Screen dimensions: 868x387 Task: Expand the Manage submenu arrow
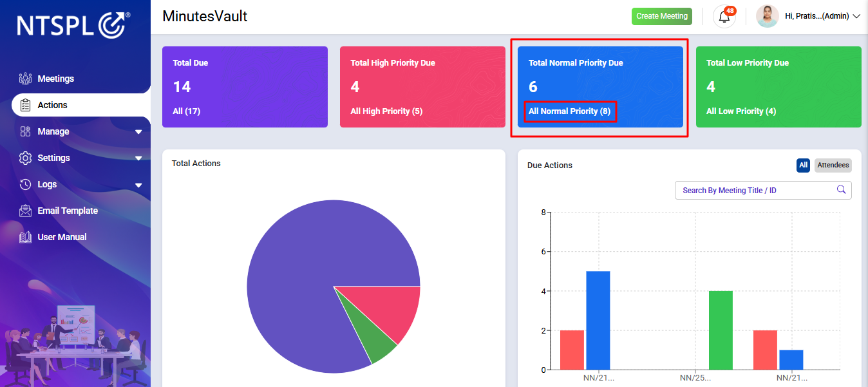click(138, 132)
